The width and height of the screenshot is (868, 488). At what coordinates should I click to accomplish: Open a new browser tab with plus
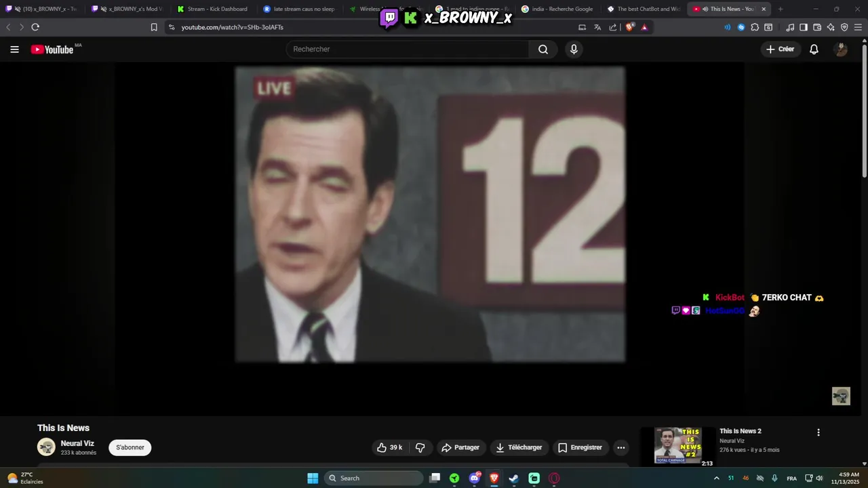781,9
